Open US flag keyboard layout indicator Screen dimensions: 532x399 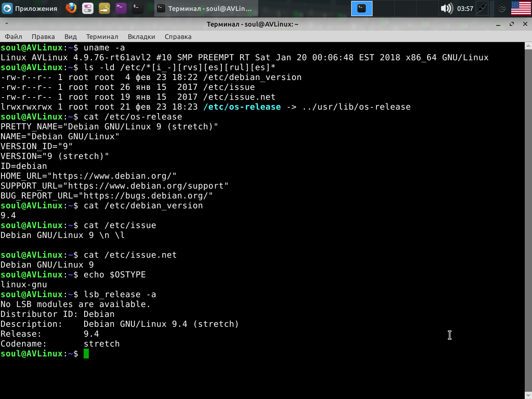tap(521, 8)
